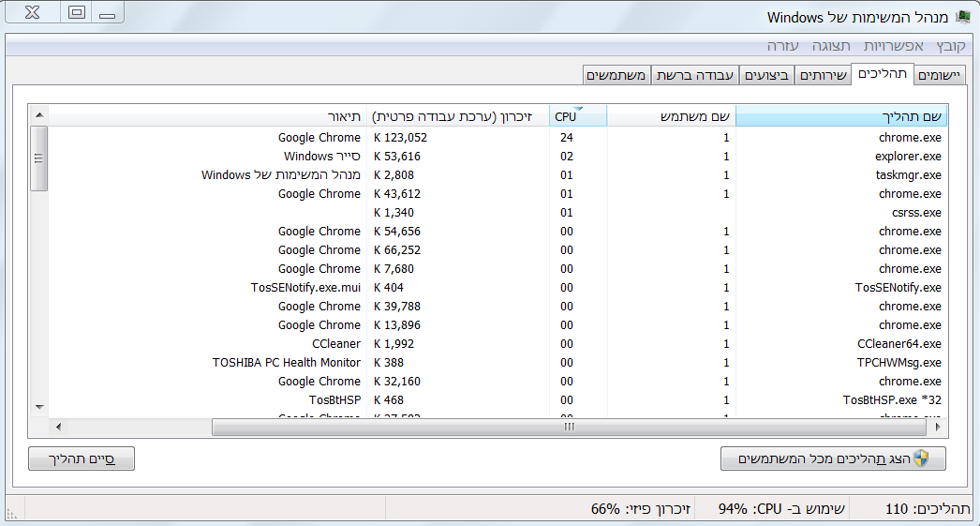
Task: Click the שימוש ב-CPU: 94% status entry
Action: 781,508
